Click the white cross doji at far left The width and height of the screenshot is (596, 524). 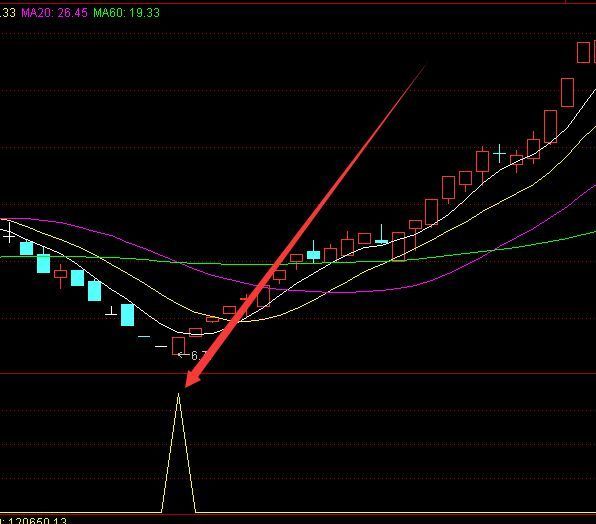[9, 233]
